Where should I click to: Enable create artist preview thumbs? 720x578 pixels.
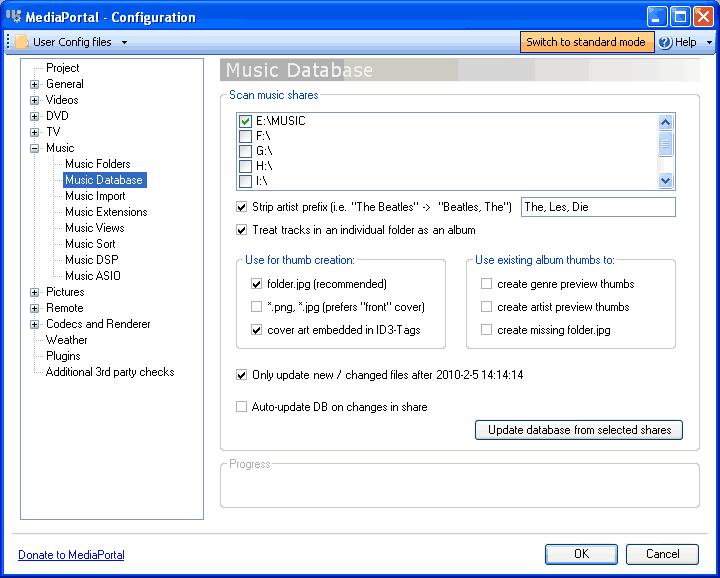pos(486,307)
